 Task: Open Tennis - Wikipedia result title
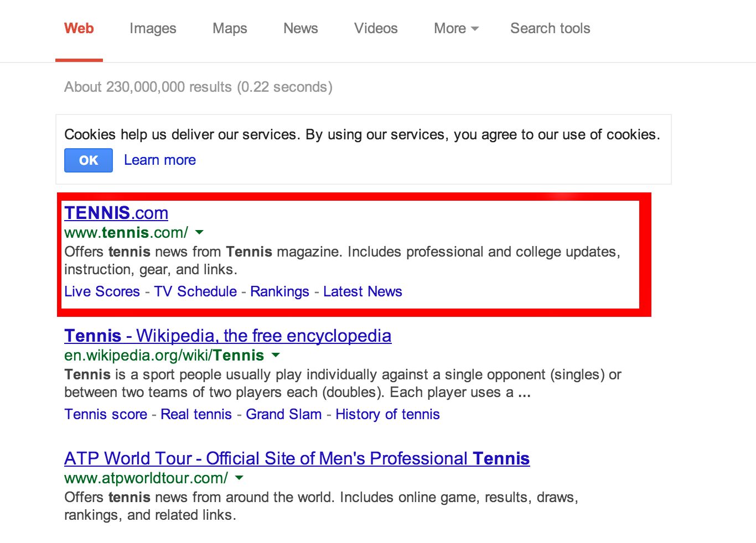tap(228, 336)
